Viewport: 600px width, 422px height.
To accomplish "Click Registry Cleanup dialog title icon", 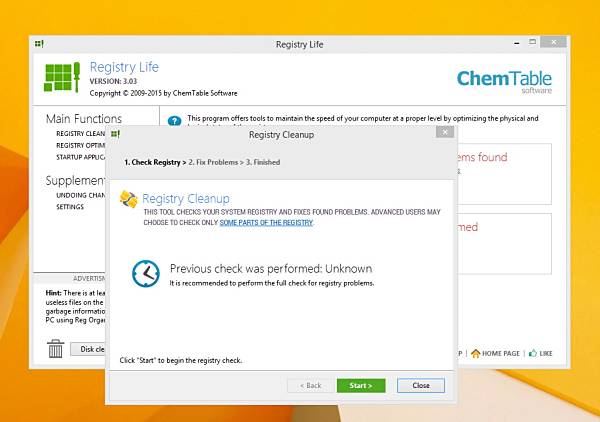I will coord(115,134).
